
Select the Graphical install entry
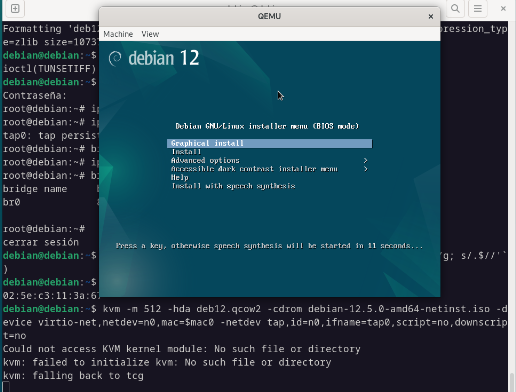[x=269, y=143]
